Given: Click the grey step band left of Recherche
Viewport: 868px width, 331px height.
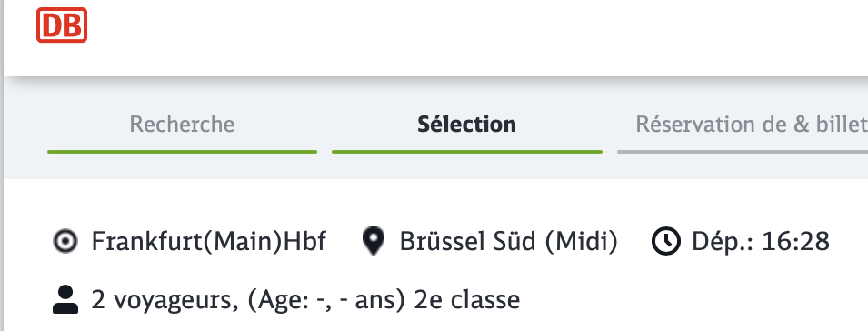Looking at the screenshot, I should [25, 127].
